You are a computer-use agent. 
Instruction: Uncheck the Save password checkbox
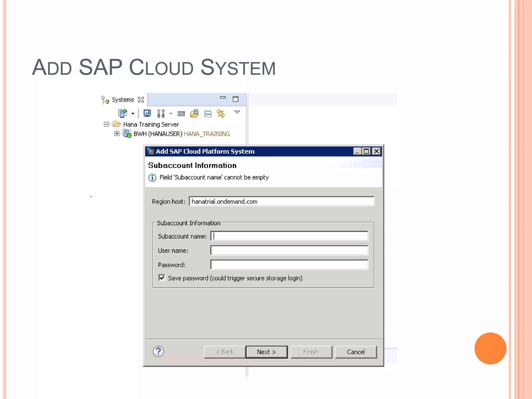162,278
